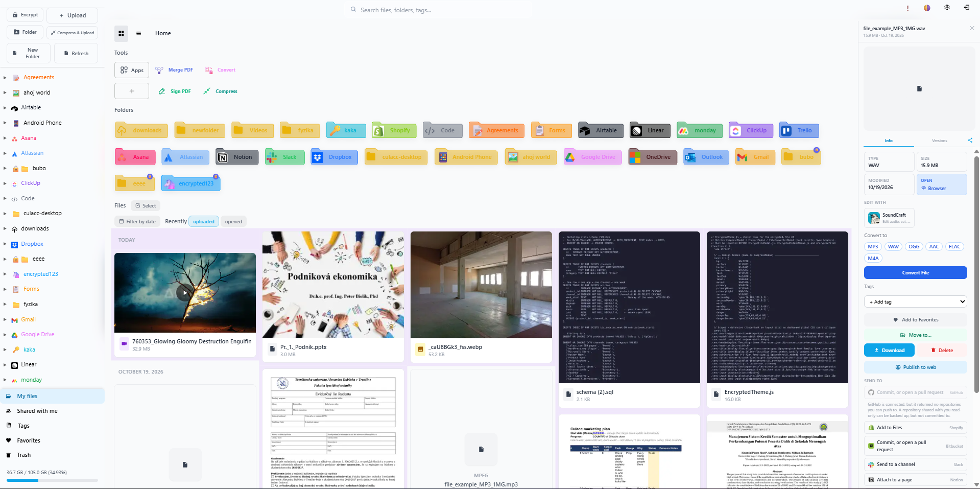Toggle Recently opened filter
Screen dimensions: 980x489
[x=233, y=222]
